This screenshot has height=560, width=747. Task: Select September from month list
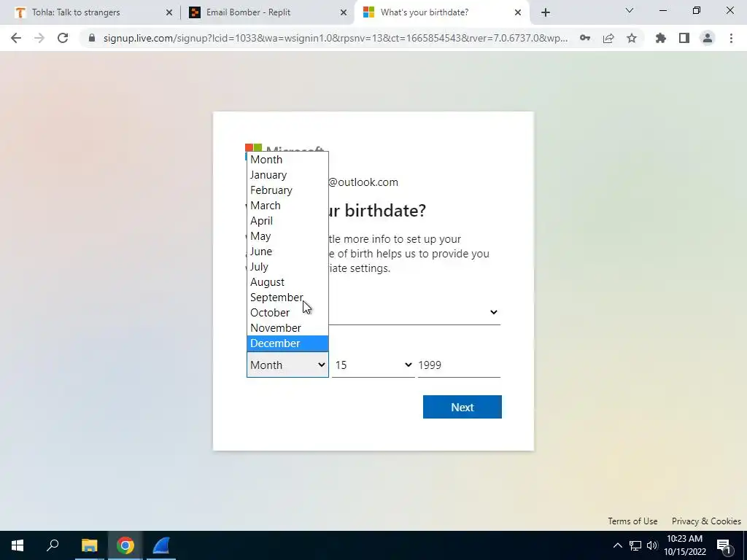(287, 297)
